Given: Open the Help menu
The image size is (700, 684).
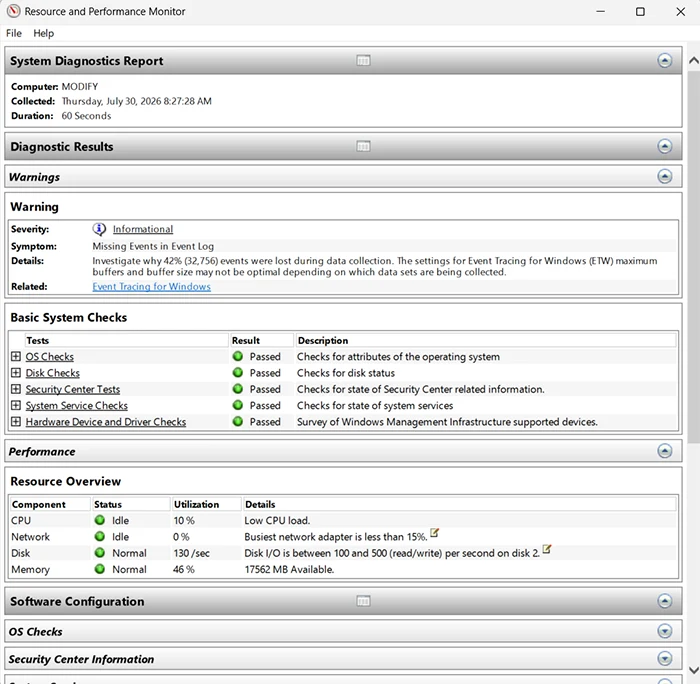Looking at the screenshot, I should 43,33.
